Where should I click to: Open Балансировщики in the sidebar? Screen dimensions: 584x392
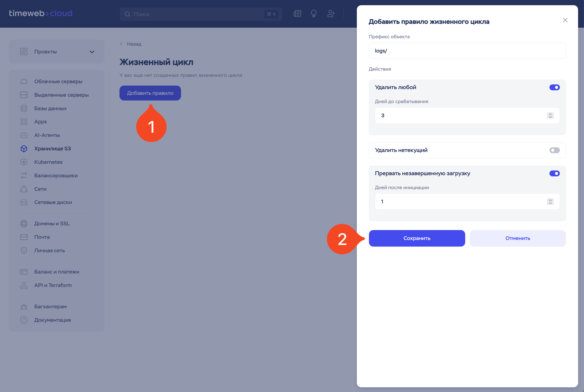56,175
